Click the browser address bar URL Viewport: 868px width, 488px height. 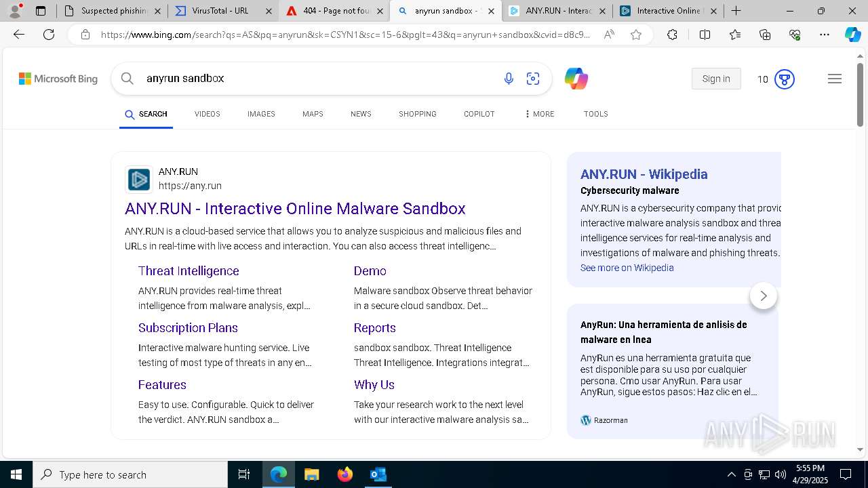346,35
